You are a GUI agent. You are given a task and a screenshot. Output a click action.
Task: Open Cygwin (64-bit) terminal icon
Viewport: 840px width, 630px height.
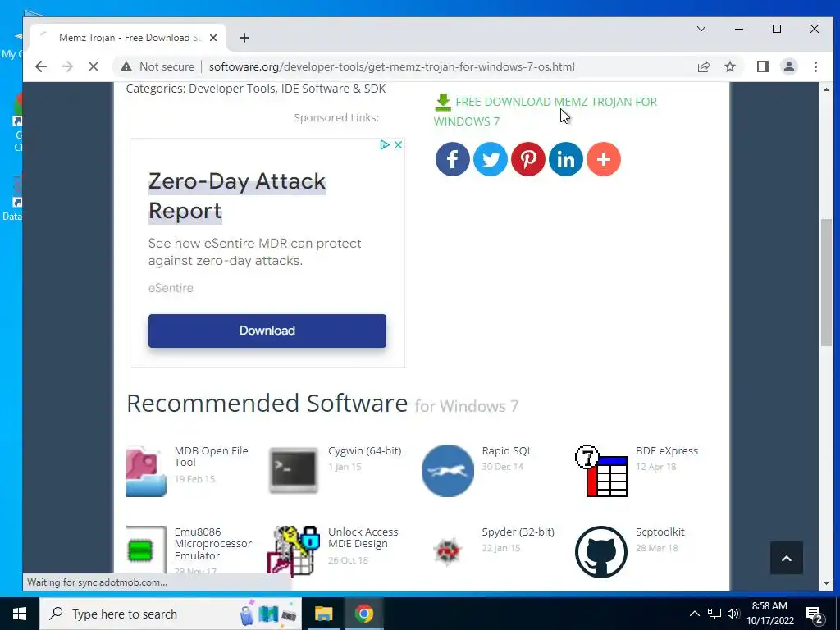293,470
